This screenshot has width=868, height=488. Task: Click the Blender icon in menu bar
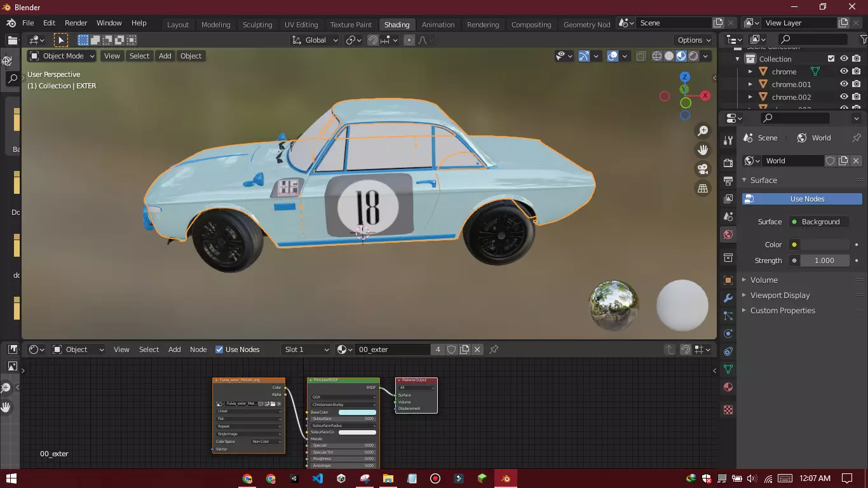click(11, 23)
